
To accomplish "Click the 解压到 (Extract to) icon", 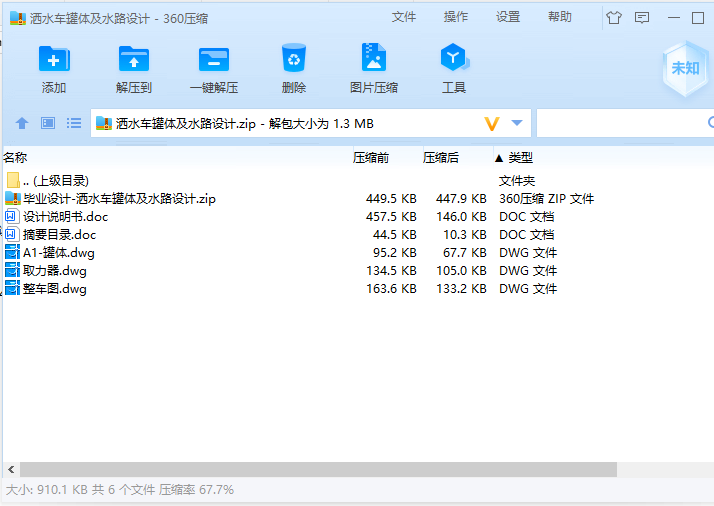I will tap(133, 59).
